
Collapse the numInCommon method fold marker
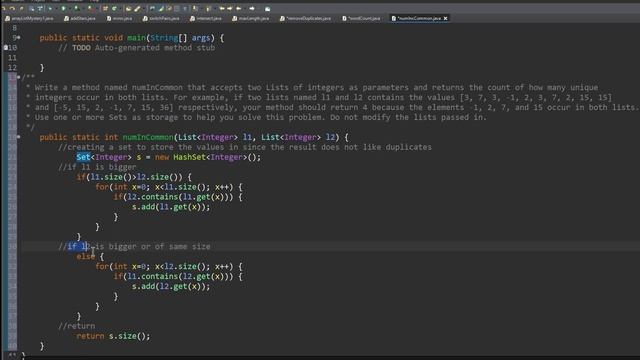(19, 137)
